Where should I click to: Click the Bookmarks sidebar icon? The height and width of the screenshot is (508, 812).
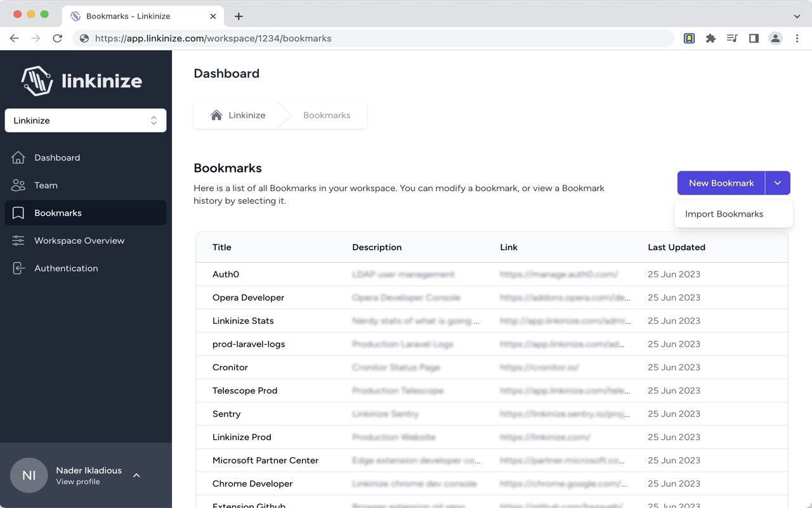pyautogui.click(x=18, y=213)
